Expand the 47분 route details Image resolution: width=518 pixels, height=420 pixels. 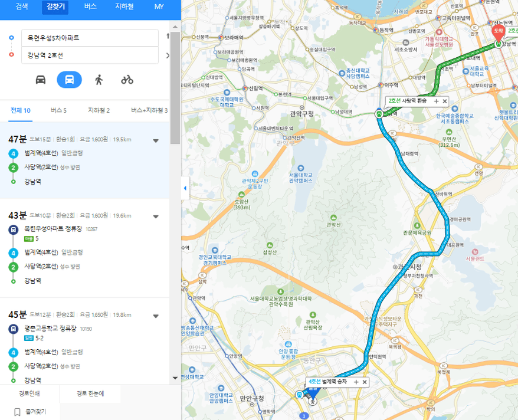[x=156, y=140]
